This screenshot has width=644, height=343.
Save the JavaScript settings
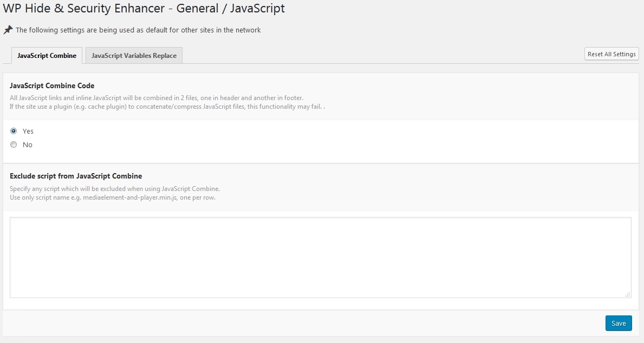point(619,323)
